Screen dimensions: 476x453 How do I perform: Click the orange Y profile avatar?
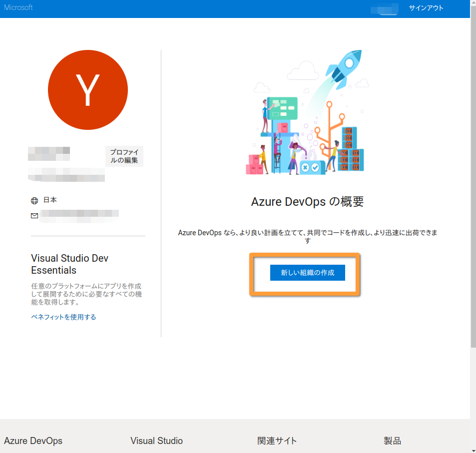pos(88,90)
